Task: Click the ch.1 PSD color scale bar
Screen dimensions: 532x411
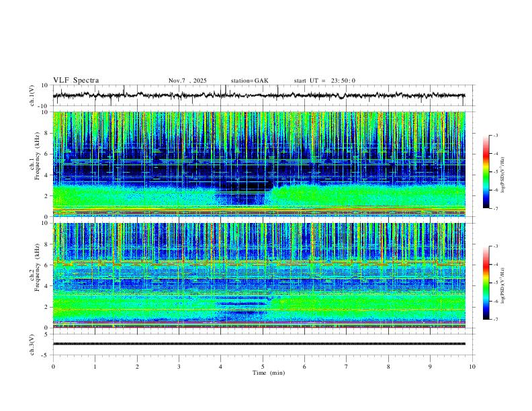Action: [x=486, y=172]
